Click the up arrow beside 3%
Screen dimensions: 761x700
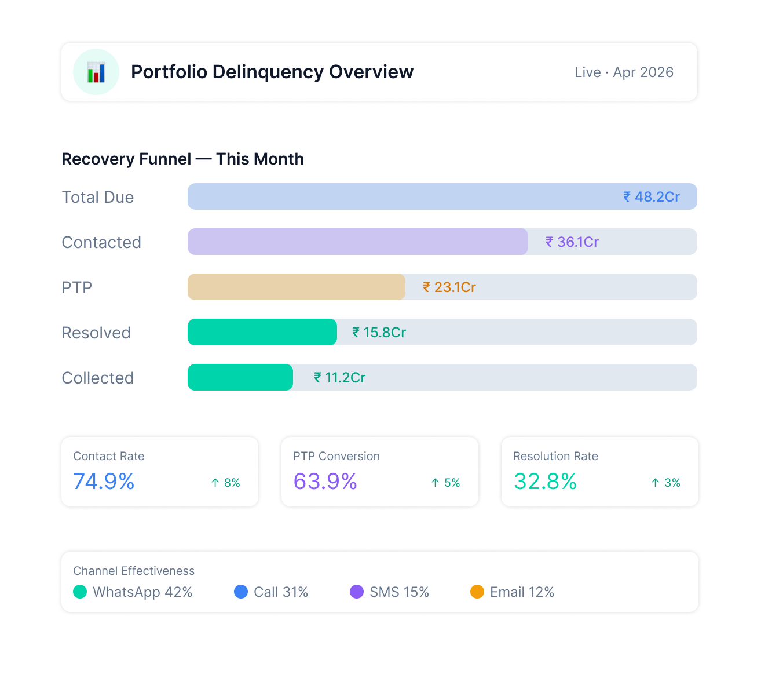pyautogui.click(x=655, y=483)
